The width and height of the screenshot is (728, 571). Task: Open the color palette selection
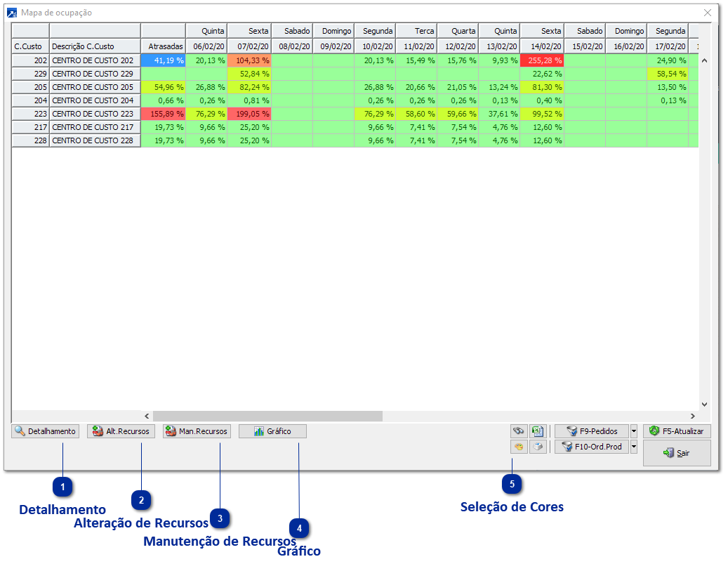519,447
